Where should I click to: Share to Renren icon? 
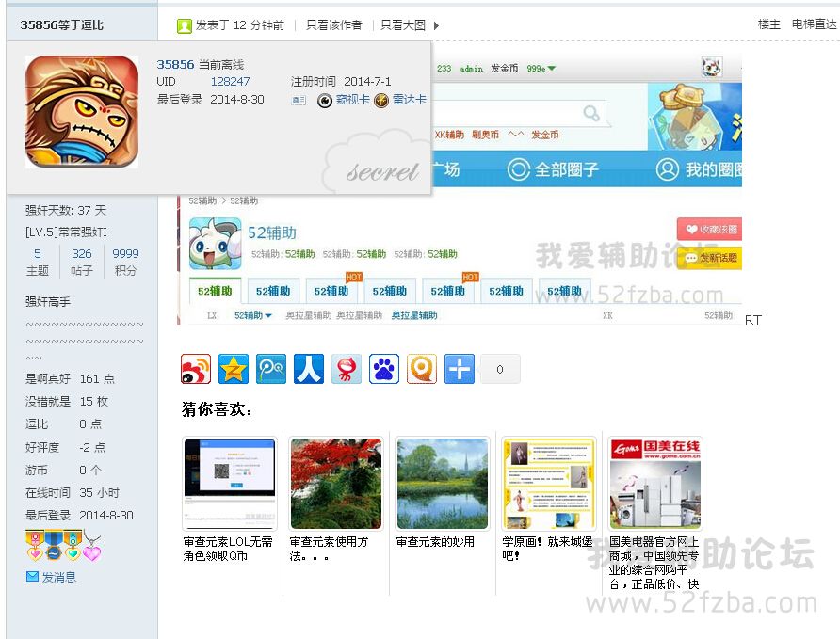(309, 369)
